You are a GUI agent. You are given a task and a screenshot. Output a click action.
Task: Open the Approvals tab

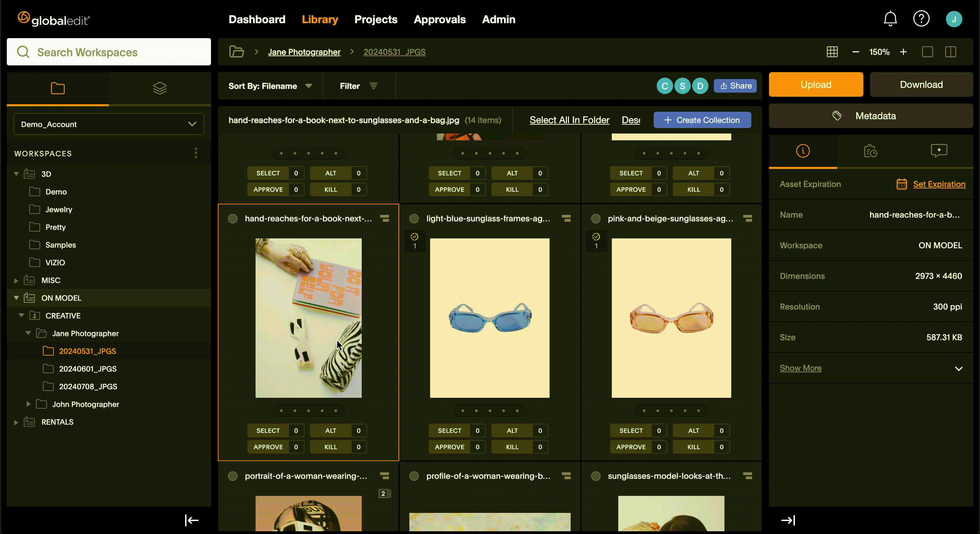coord(439,19)
